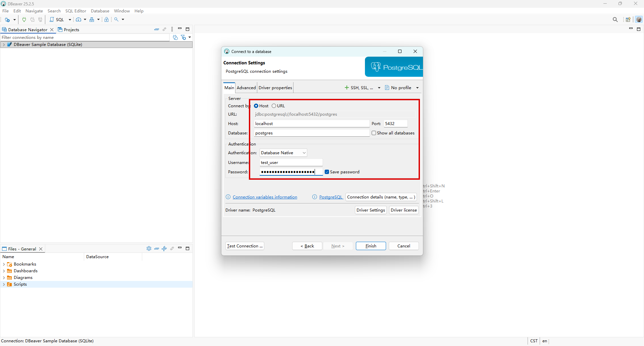Click the filter connections funnel icon

(x=183, y=37)
